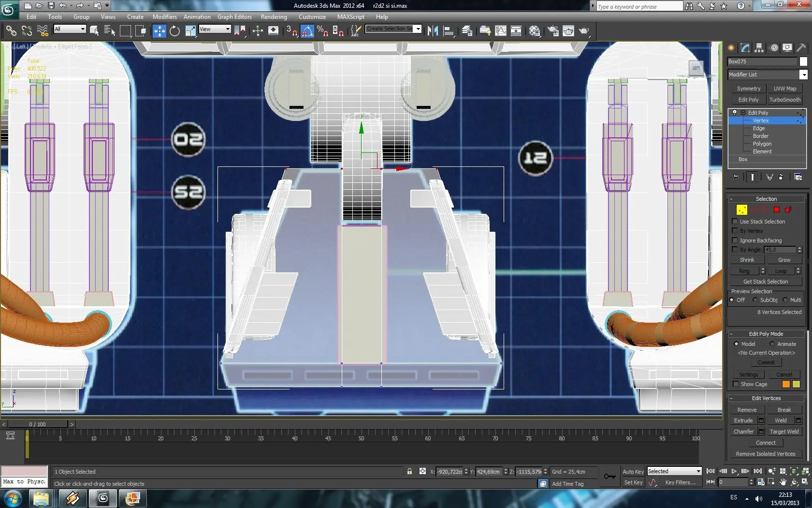Click the Play Animation button
This screenshot has width=812, height=508.
coord(734,471)
